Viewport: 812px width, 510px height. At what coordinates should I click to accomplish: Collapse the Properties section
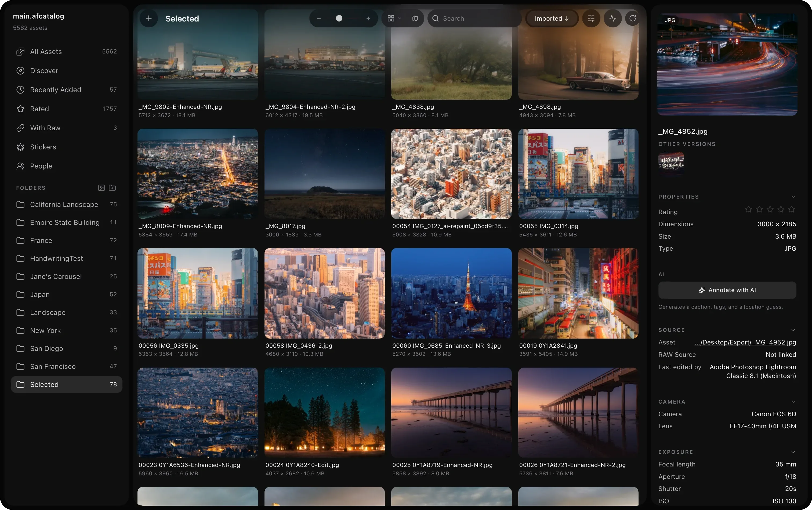793,197
